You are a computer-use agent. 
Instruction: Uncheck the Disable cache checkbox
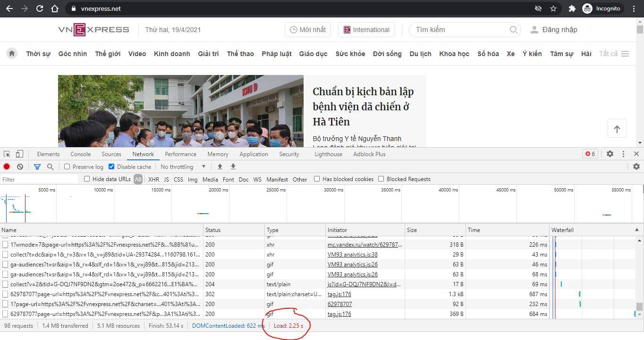(111, 166)
